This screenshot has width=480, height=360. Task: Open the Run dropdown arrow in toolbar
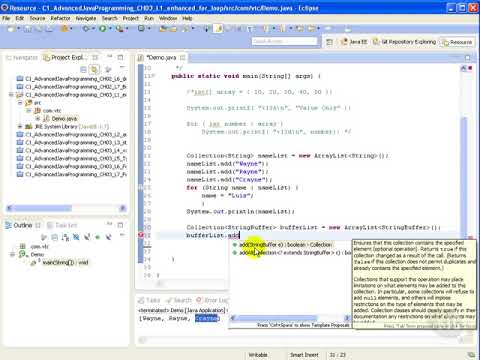[x=109, y=29]
